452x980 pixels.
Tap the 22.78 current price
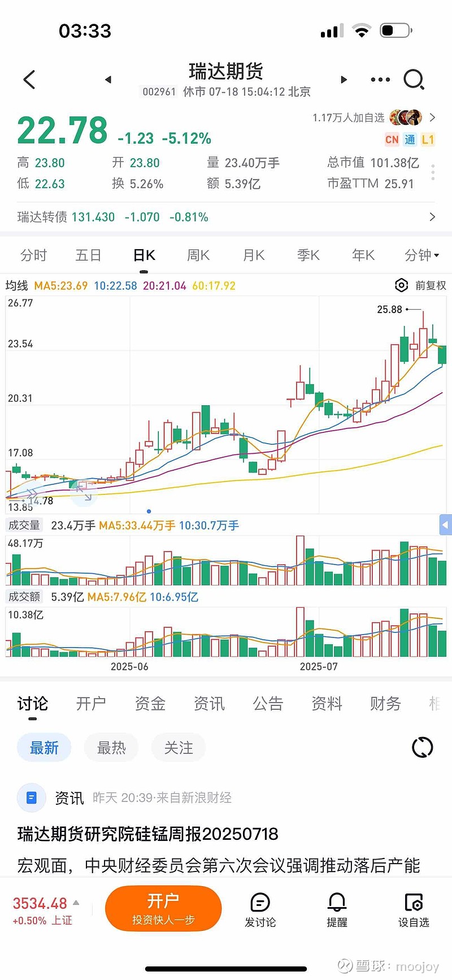pos(62,131)
